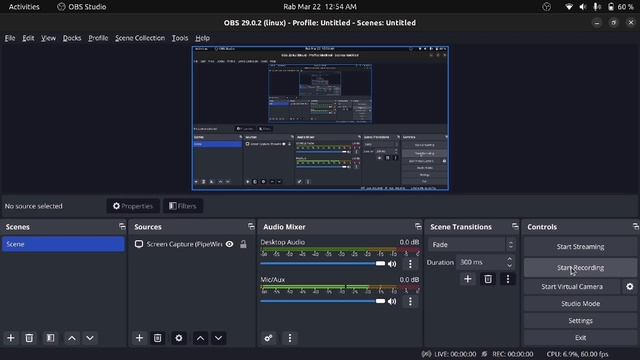
Task: Decrease transition duration stepper down arrow
Action: [509, 265]
